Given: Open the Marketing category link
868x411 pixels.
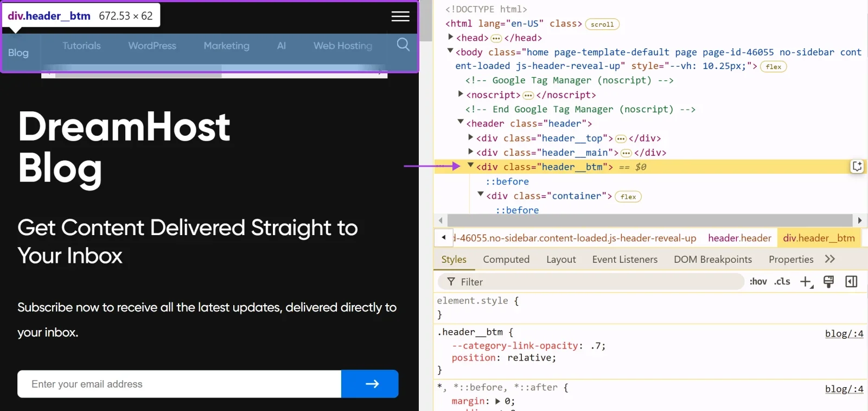Looking at the screenshot, I should 226,46.
